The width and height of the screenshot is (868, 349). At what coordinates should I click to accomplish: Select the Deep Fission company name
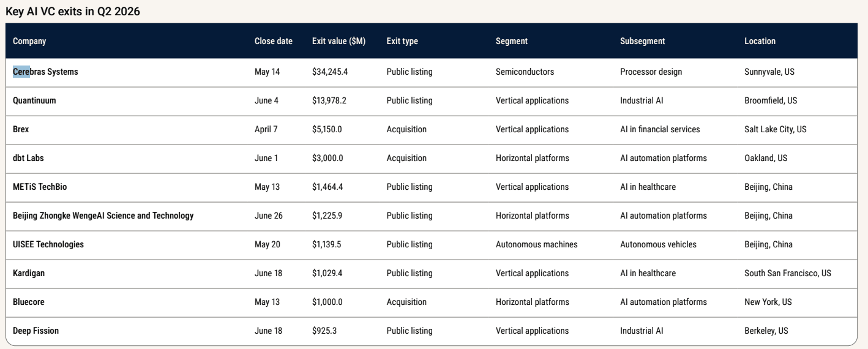pos(36,331)
